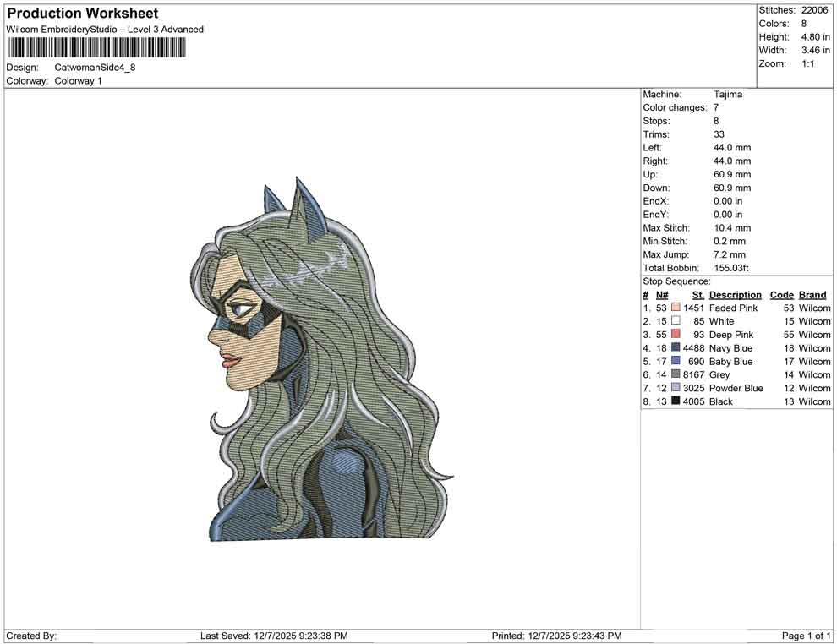Click the Production Worksheet title
The height and width of the screenshot is (644, 837).
tap(82, 13)
